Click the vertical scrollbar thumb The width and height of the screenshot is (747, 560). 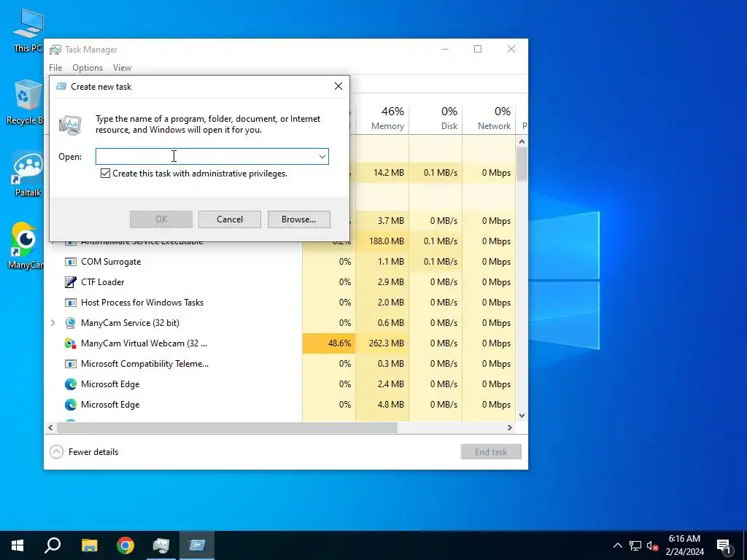(522, 164)
